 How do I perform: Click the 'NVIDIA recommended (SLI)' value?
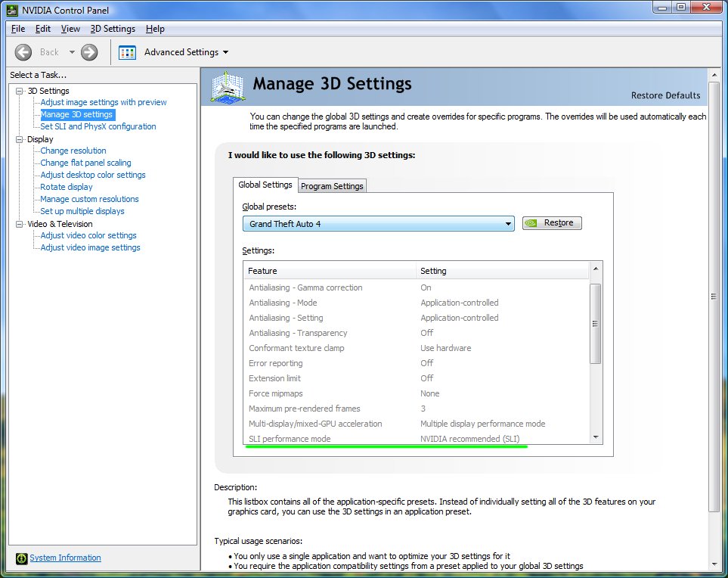pos(470,439)
